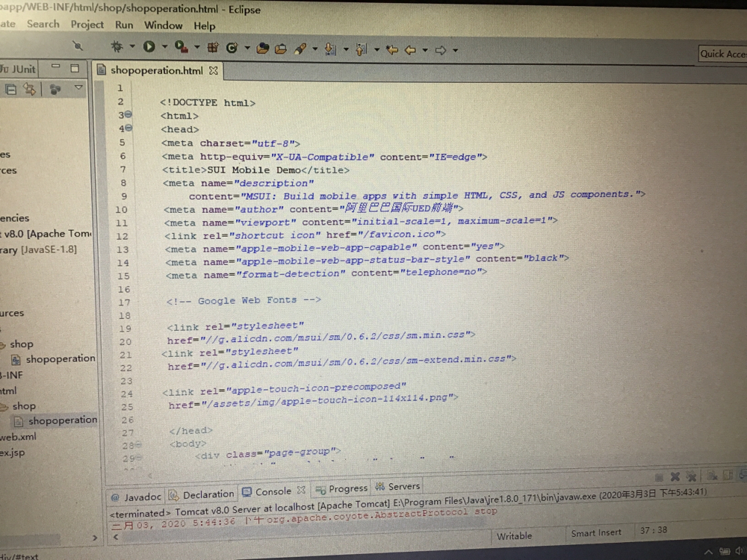
Task: Collapse the body tag fold on line 28
Action: point(138,445)
